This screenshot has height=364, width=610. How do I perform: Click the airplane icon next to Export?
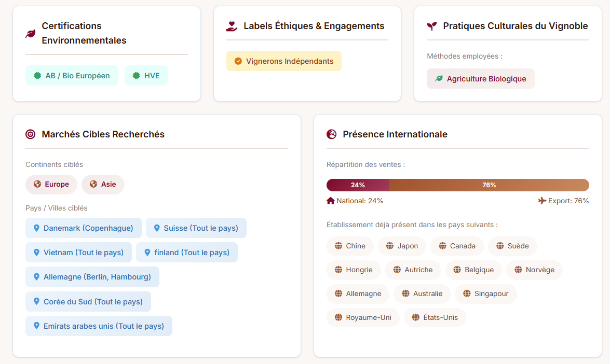pyautogui.click(x=543, y=201)
